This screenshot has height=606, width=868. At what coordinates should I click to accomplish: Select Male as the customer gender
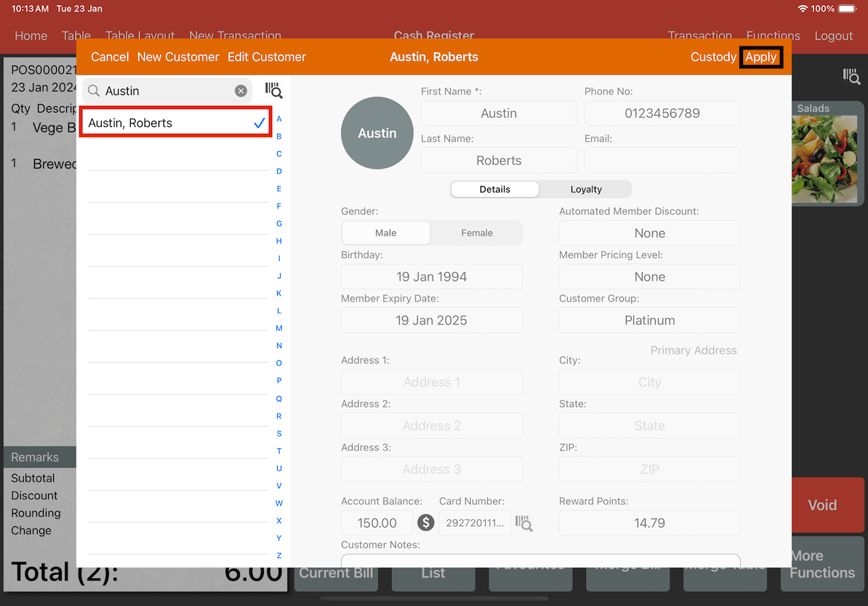[385, 233]
